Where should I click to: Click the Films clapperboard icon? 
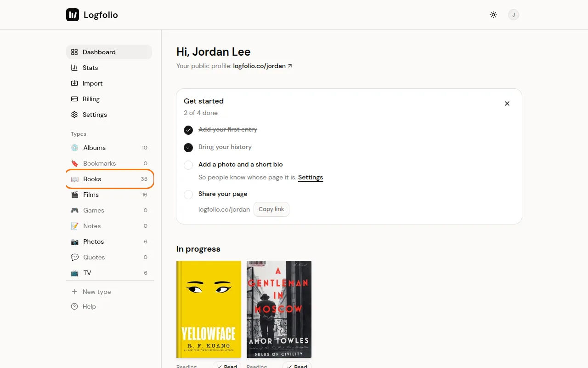[74, 195]
